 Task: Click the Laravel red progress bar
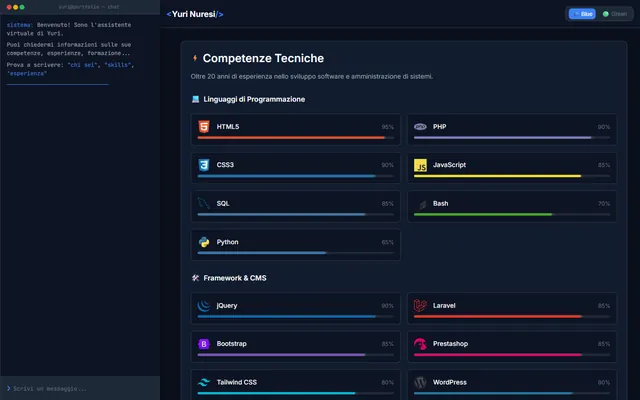point(498,316)
